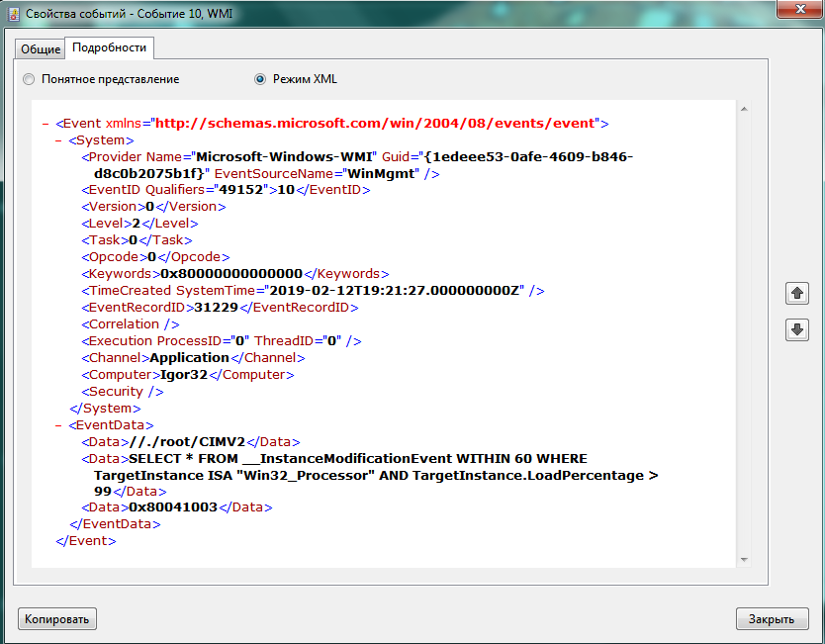This screenshot has height=644, width=825.
Task: Collapse the Event root XML node
Action: coord(46,125)
